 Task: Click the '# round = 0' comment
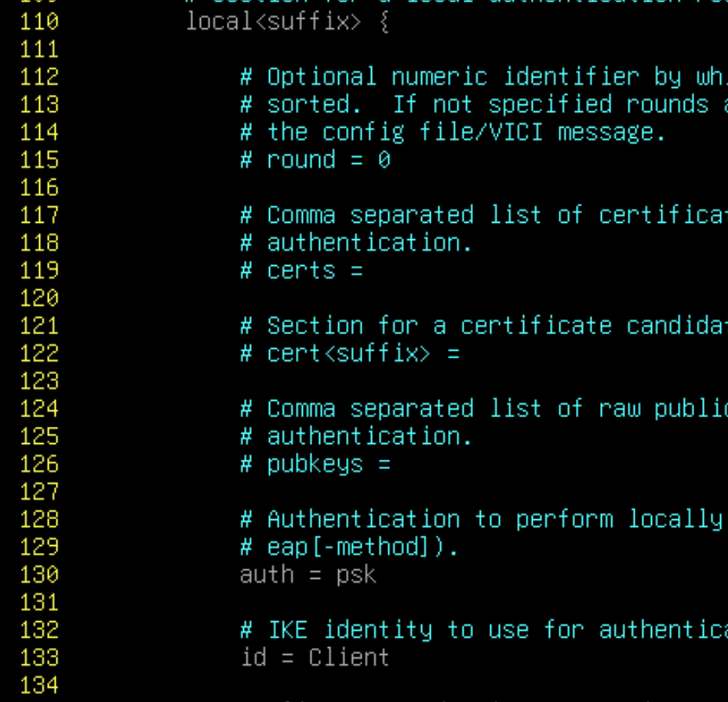[x=315, y=160]
